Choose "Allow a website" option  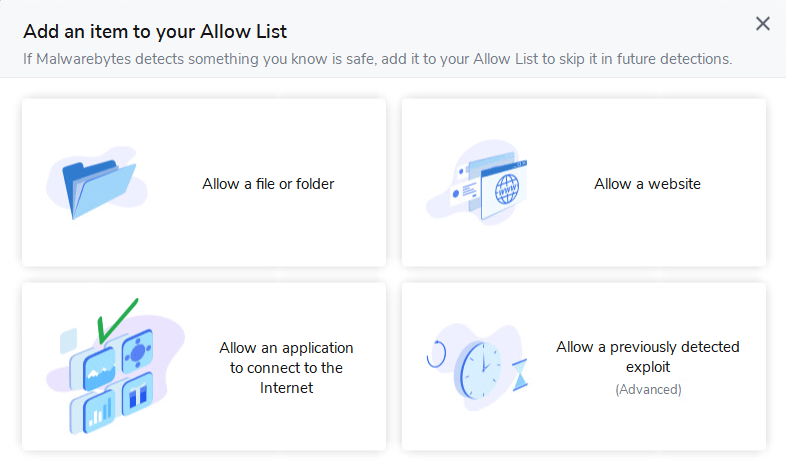[647, 184]
